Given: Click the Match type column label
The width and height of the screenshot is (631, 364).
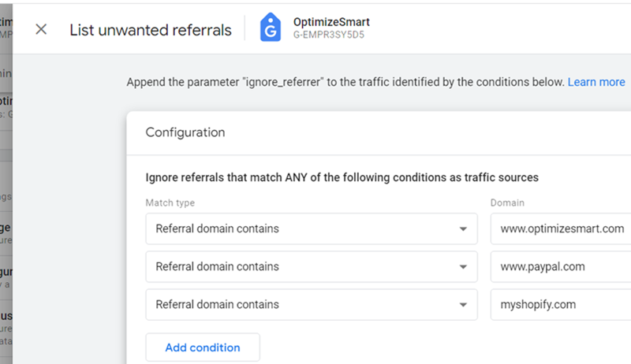Looking at the screenshot, I should 170,202.
